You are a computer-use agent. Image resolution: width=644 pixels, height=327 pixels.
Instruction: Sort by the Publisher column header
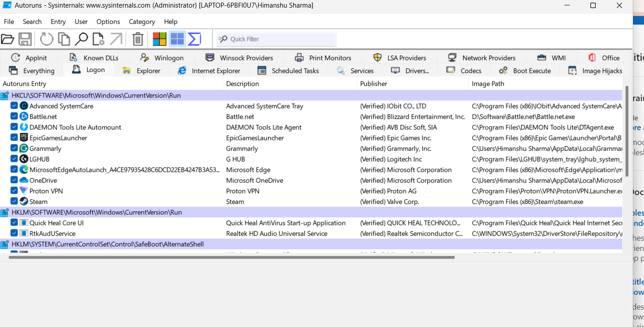point(412,84)
